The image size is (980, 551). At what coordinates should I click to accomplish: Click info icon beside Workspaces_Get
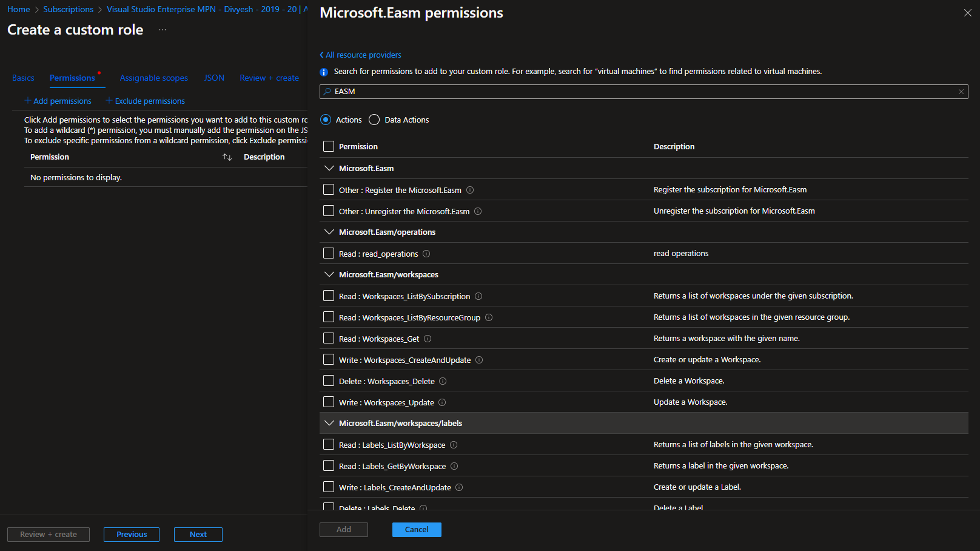pyautogui.click(x=428, y=339)
